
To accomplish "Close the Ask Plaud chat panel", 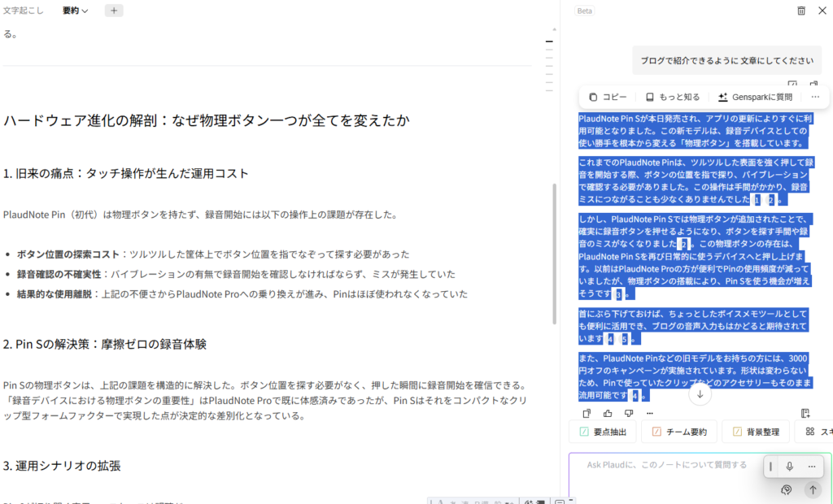I will coord(822,11).
